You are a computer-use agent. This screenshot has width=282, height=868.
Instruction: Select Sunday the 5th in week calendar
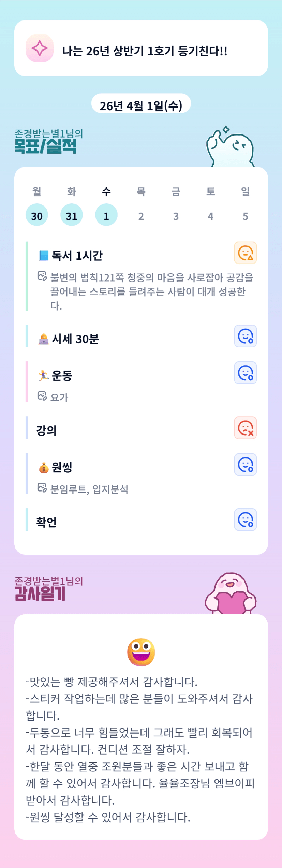(x=245, y=216)
